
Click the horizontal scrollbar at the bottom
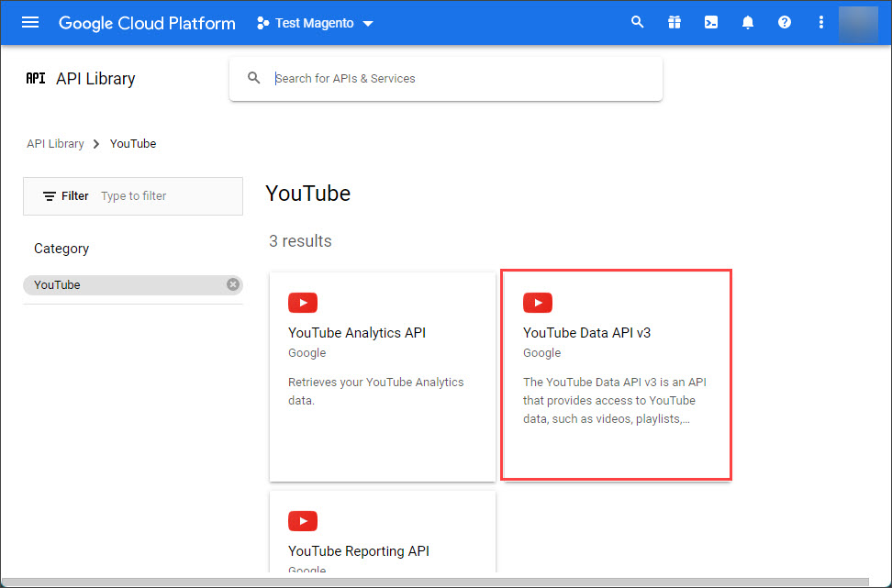pos(435,582)
